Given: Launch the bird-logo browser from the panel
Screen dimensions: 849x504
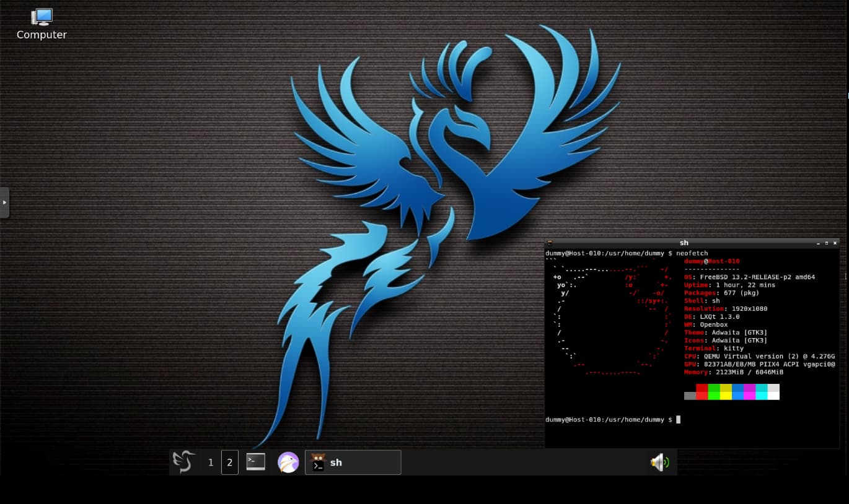Looking at the screenshot, I should tap(288, 462).
